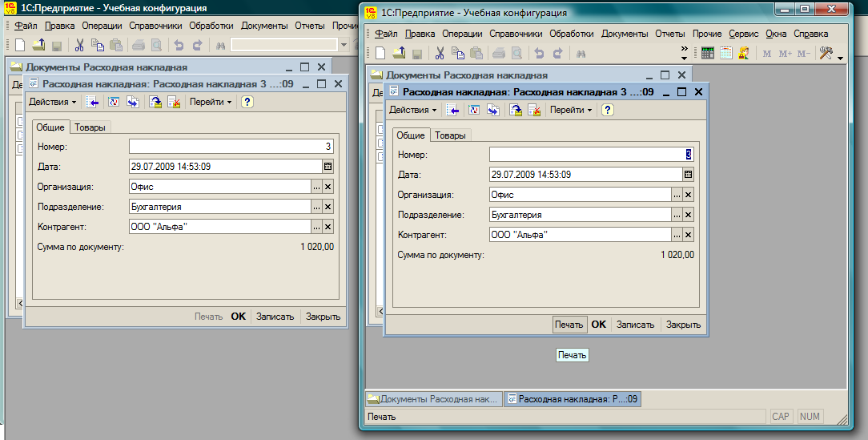Screen dimensions: 868x440
Task: Click the scissors Cut icon in left window
Action: click(x=79, y=46)
